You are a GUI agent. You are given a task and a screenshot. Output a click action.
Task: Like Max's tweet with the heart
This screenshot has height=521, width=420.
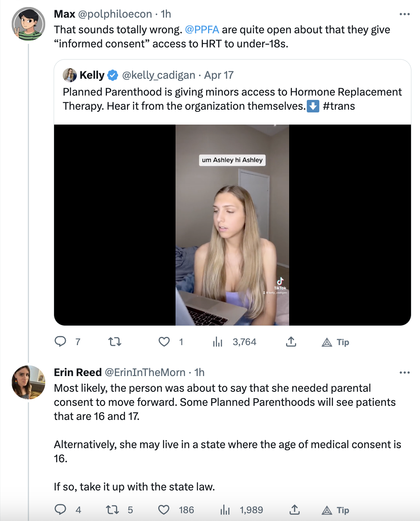tap(164, 342)
